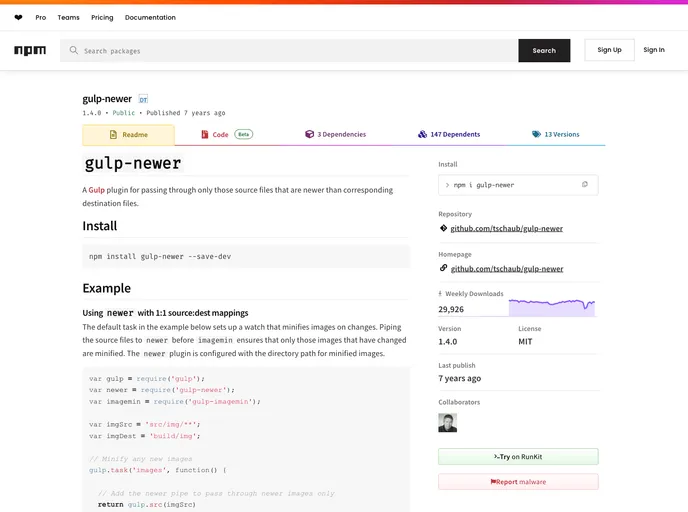Open the 13 Versions tab

coord(556,134)
